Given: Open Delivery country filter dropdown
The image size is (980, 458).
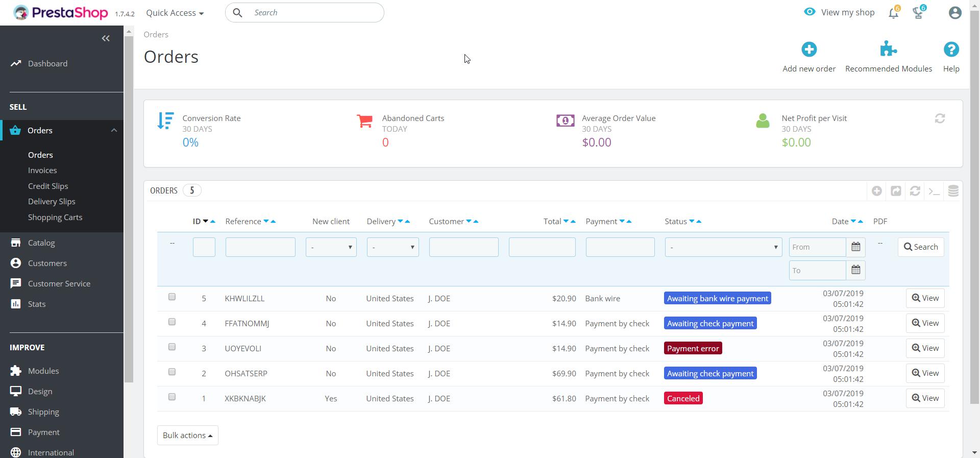Looking at the screenshot, I should coord(393,247).
